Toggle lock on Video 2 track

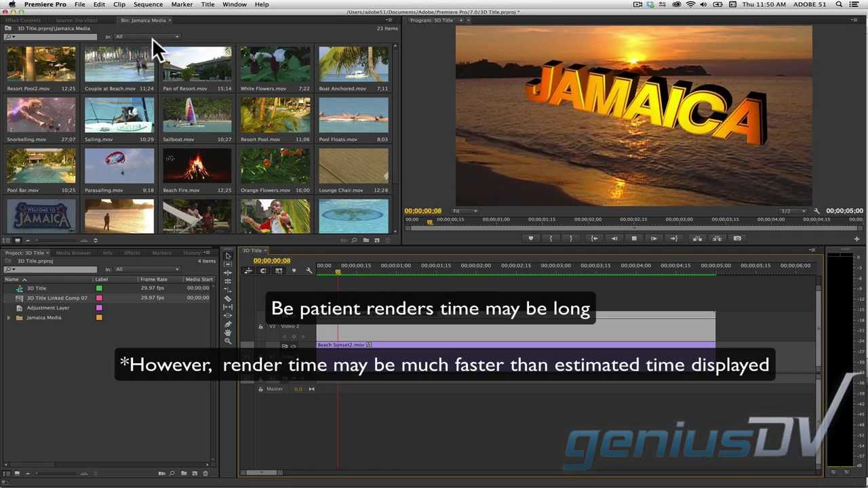pos(260,327)
